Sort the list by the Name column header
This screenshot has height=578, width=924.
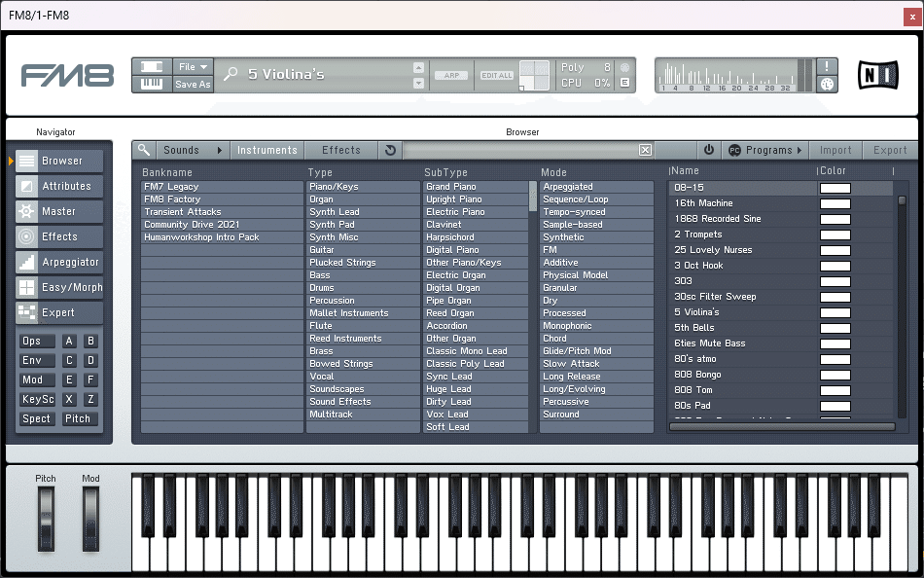[x=687, y=170]
